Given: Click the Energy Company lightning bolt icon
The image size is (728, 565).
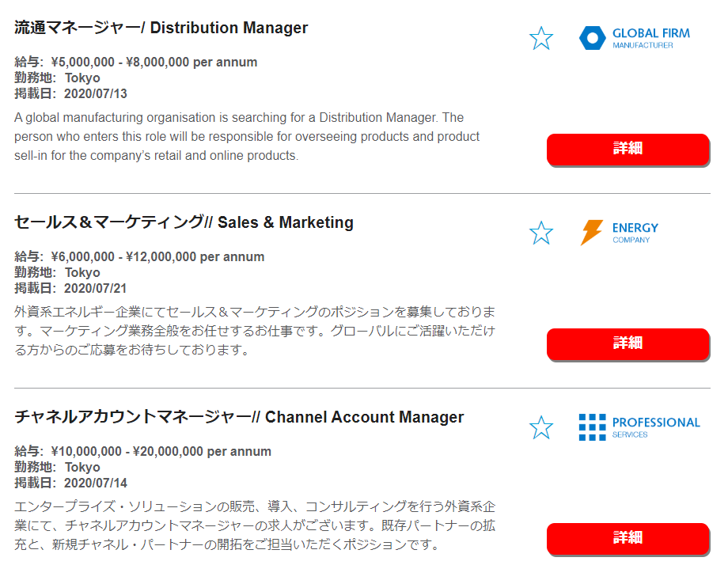Looking at the screenshot, I should [592, 233].
